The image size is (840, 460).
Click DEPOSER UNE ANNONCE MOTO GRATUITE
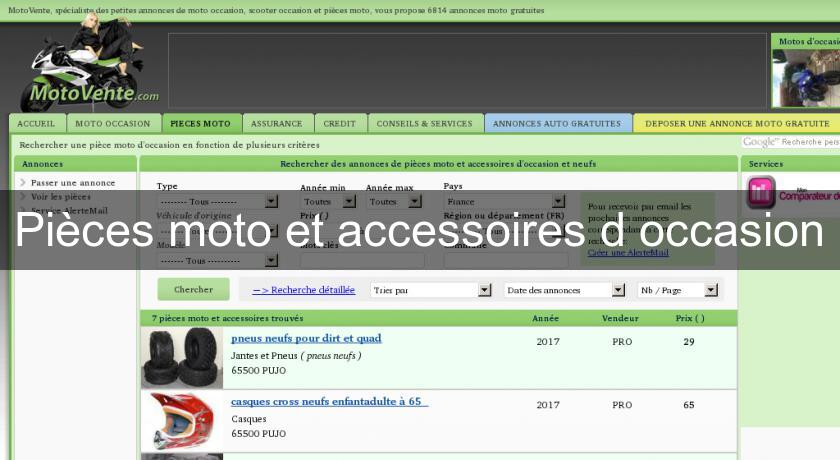pos(737,124)
